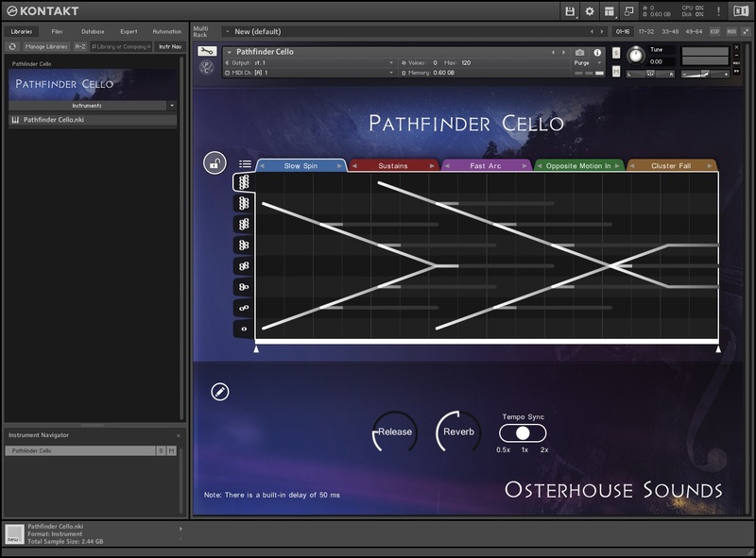Switch to the Sustains tab
This screenshot has width=756, height=558.
point(393,165)
